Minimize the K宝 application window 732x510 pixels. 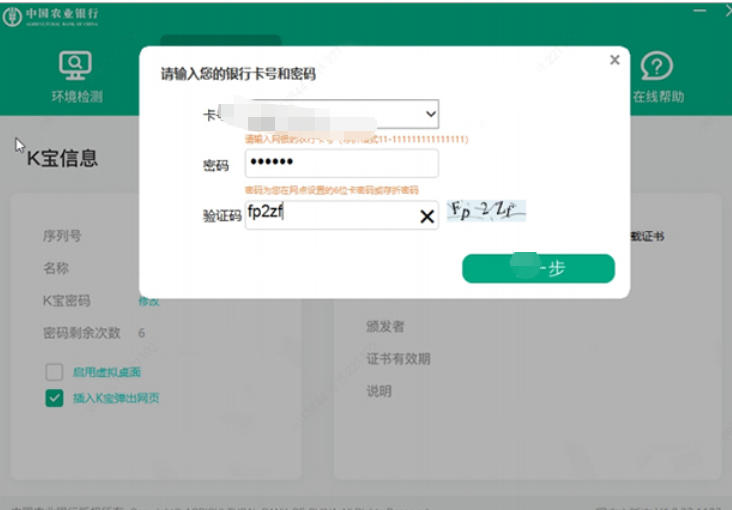[699, 10]
